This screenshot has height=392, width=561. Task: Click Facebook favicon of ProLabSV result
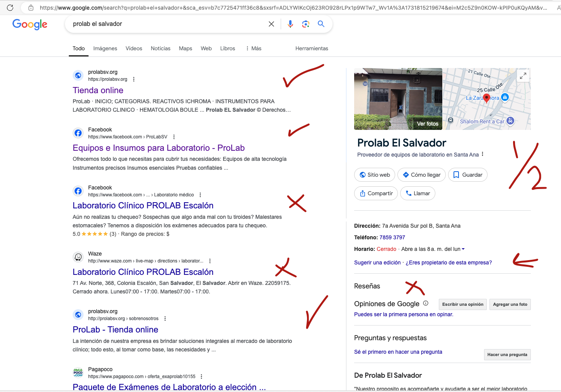(x=78, y=133)
